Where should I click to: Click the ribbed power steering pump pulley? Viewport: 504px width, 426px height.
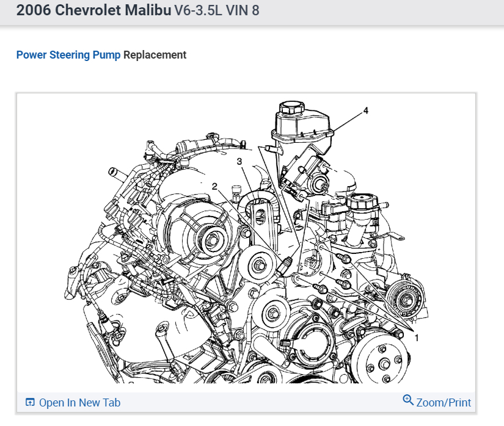click(404, 299)
